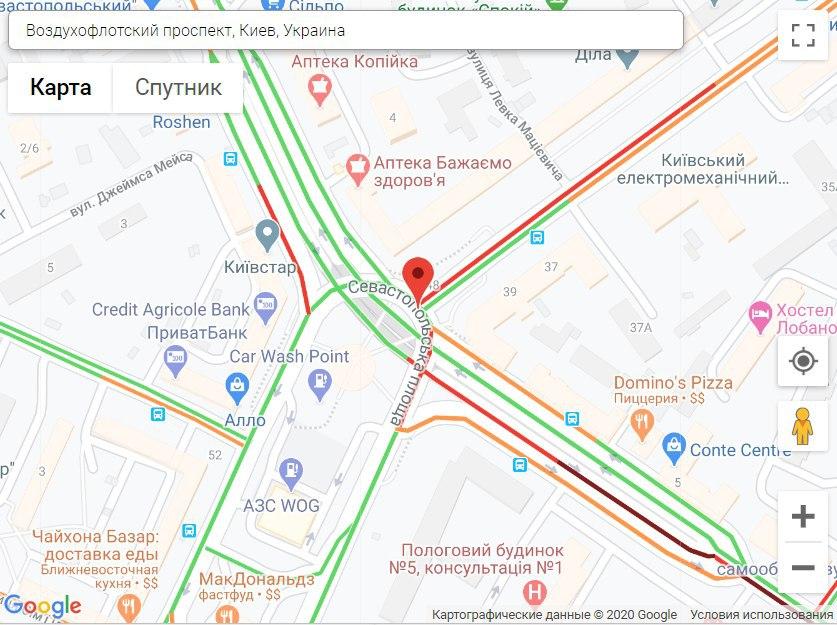837x625 pixels.
Task: Open the Хостел Лобано lodging icon
Action: click(x=760, y=318)
